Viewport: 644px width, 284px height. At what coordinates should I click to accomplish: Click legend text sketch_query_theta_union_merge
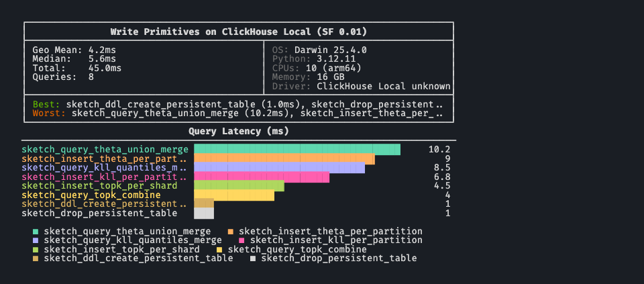pyautogui.click(x=127, y=232)
